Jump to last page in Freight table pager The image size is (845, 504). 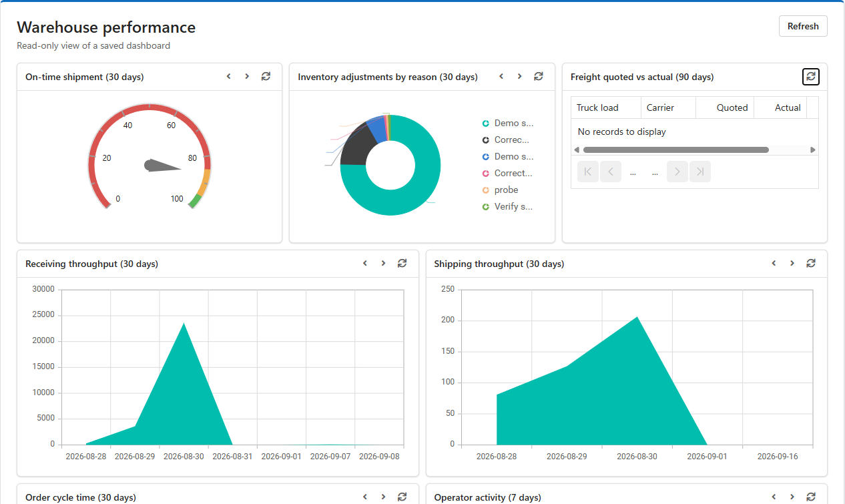tap(700, 172)
